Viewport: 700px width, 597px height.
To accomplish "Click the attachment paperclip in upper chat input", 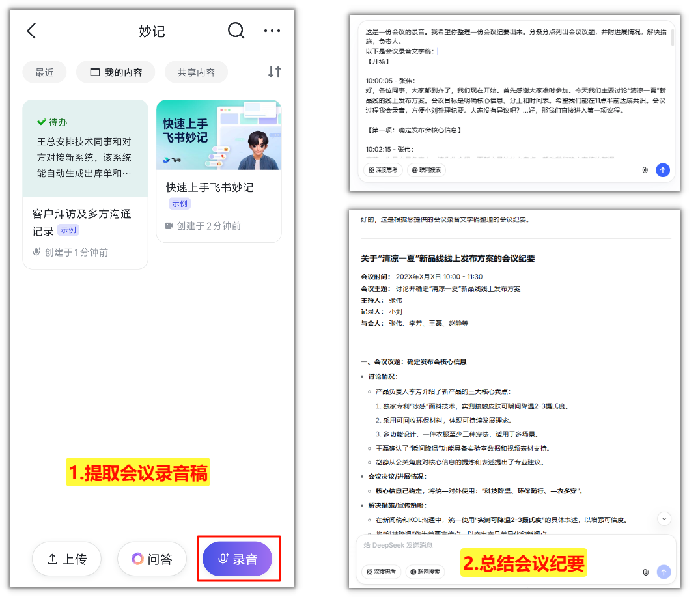I will click(x=645, y=170).
